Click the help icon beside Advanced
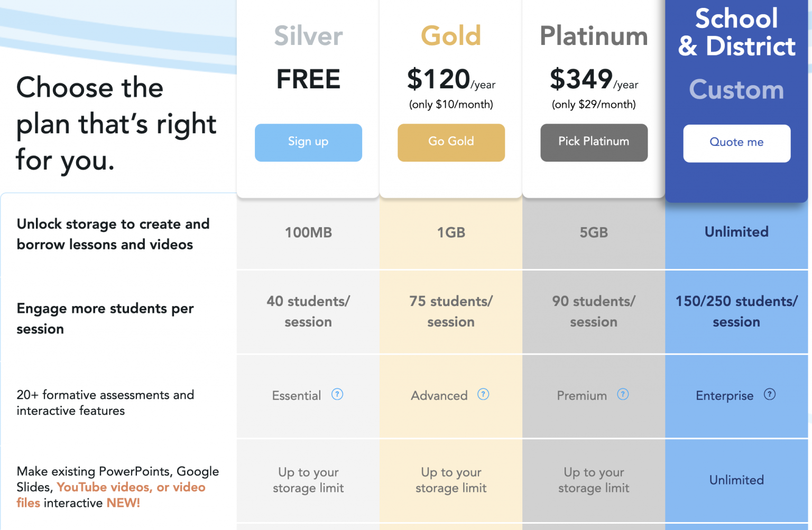 pyautogui.click(x=483, y=394)
